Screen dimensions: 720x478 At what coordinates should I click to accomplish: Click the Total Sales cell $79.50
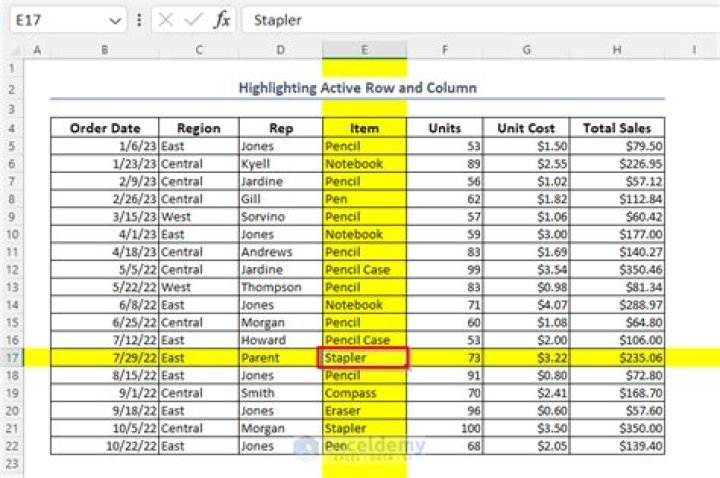(x=617, y=146)
